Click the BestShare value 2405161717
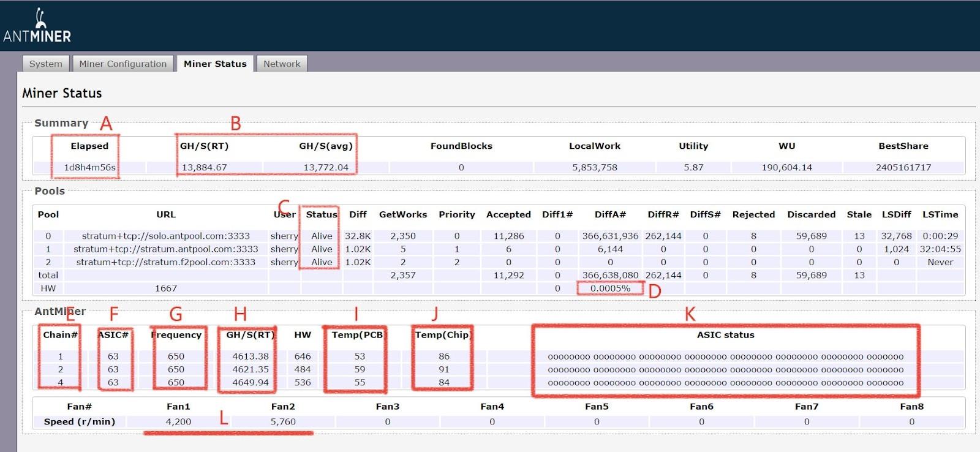980x452 pixels. [903, 167]
